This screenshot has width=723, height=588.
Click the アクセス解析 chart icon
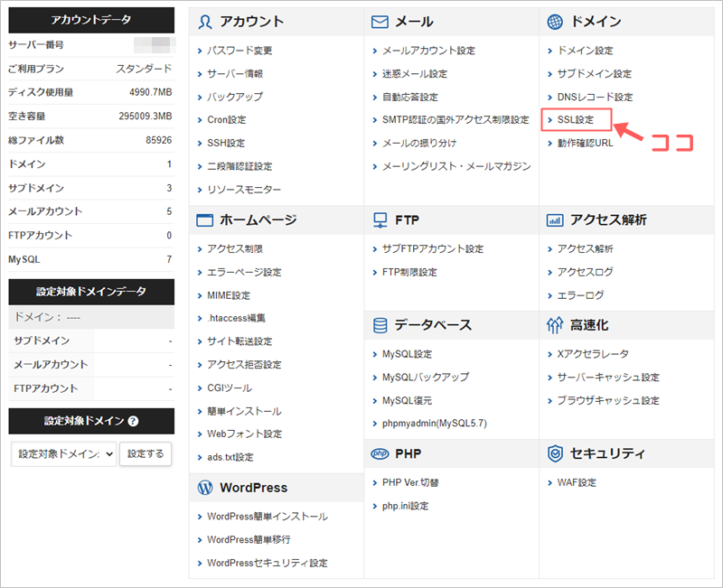point(554,219)
